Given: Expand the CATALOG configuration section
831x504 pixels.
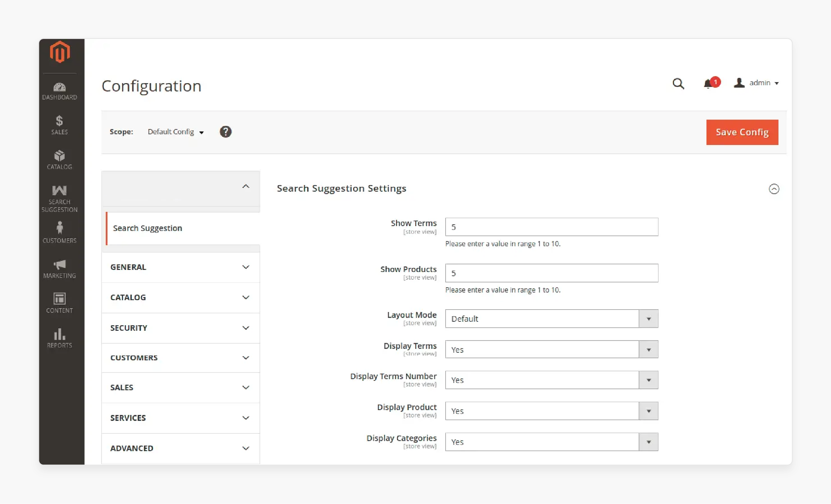Looking at the screenshot, I should 181,298.
